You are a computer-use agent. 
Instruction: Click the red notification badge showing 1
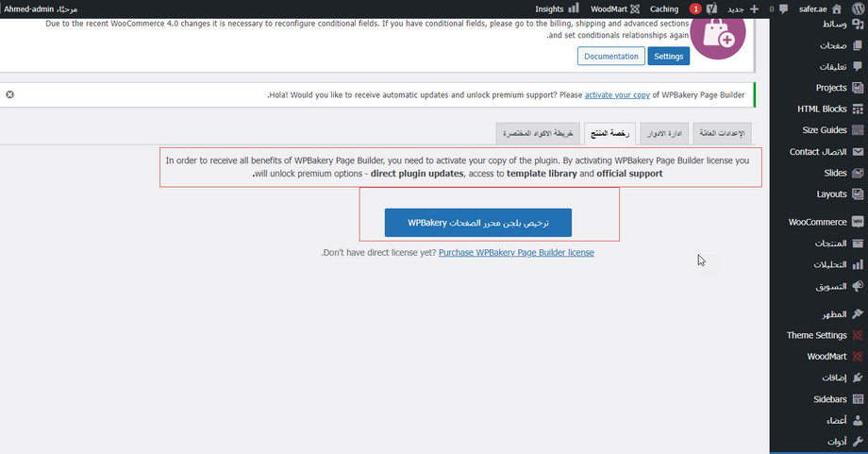click(695, 8)
